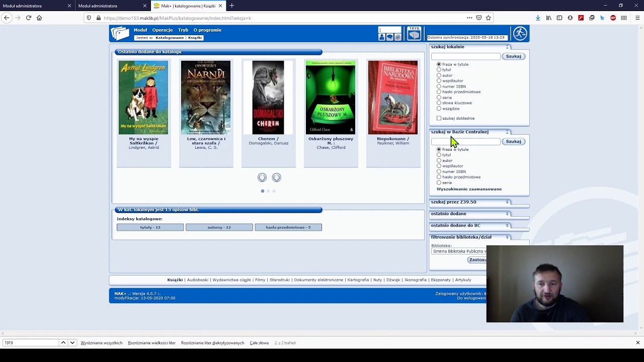Select 'współautor' in szukaj lokalnie
Viewport: 644px width, 362px height.
pos(439,81)
